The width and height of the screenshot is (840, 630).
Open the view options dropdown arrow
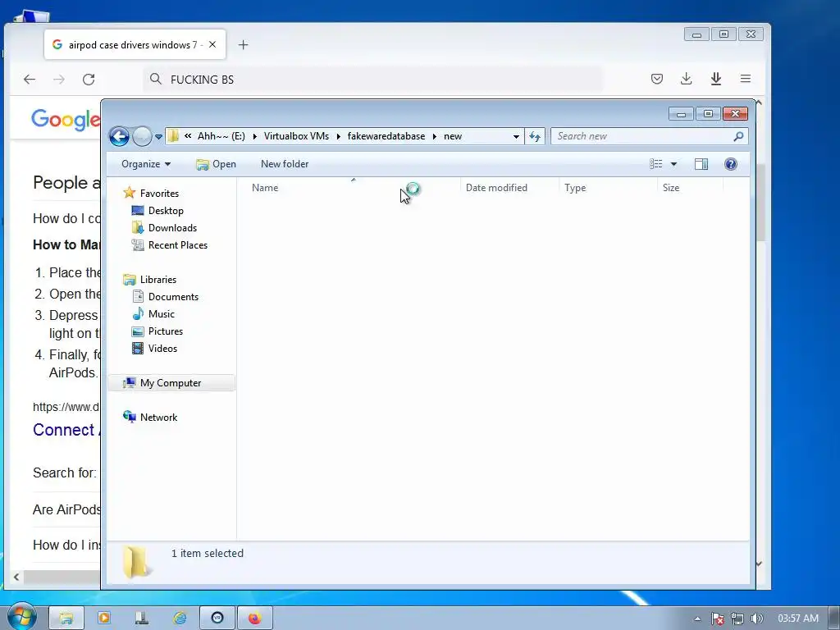coord(674,164)
